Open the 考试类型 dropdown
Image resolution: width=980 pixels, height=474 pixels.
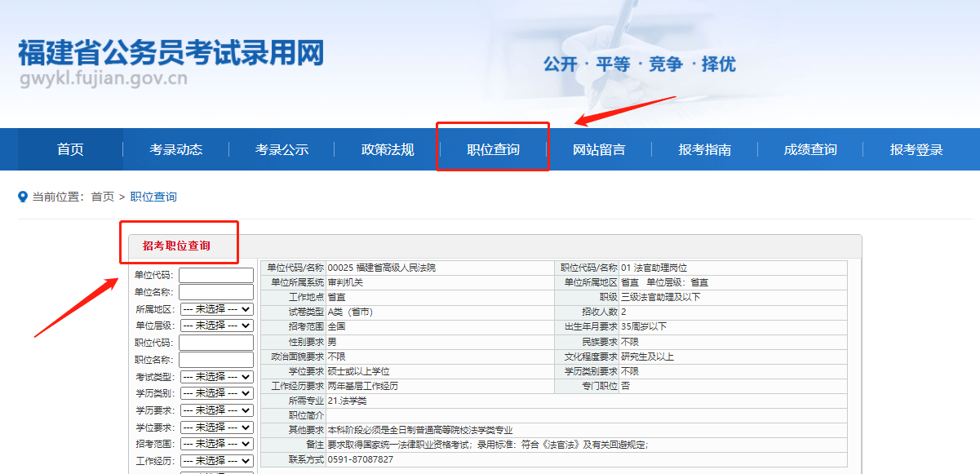(216, 377)
